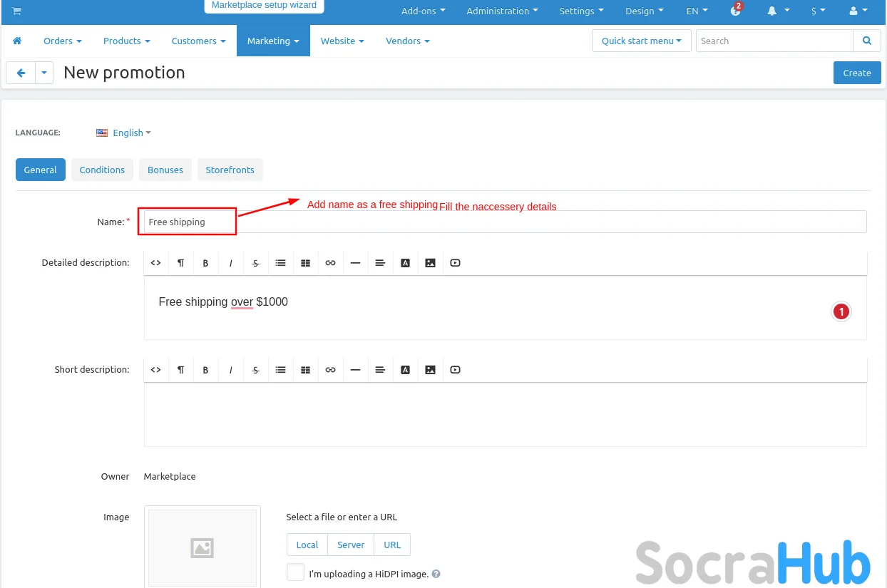Expand the Add-ons dropdown menu

click(x=423, y=11)
